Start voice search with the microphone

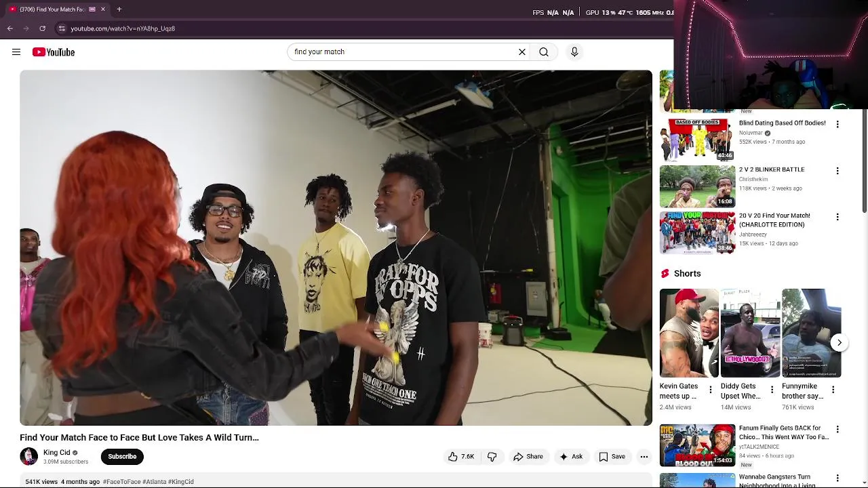pos(574,52)
